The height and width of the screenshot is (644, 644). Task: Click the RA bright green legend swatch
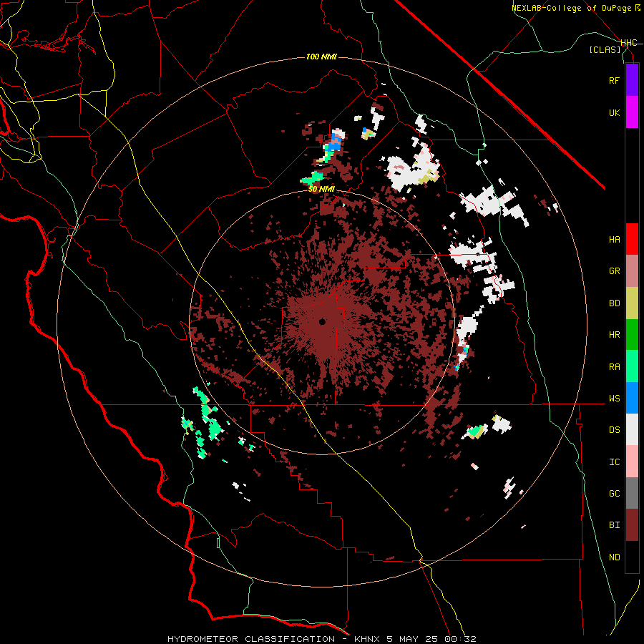click(x=632, y=366)
